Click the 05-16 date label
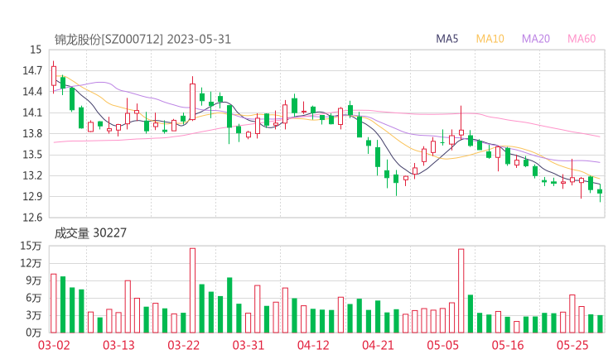Image resolution: width=613 pixels, height=364 pixels. pos(508,345)
